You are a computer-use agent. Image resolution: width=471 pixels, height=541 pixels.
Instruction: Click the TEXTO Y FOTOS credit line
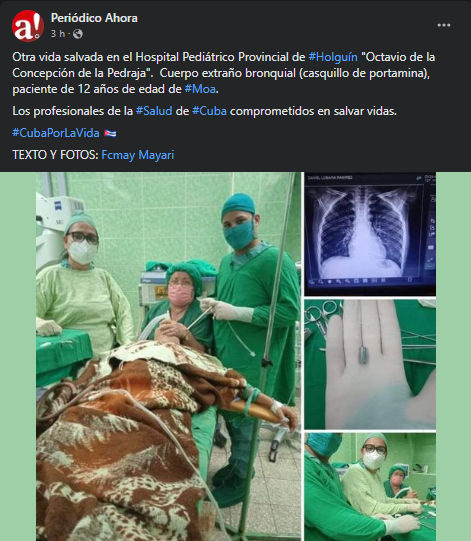(93, 155)
